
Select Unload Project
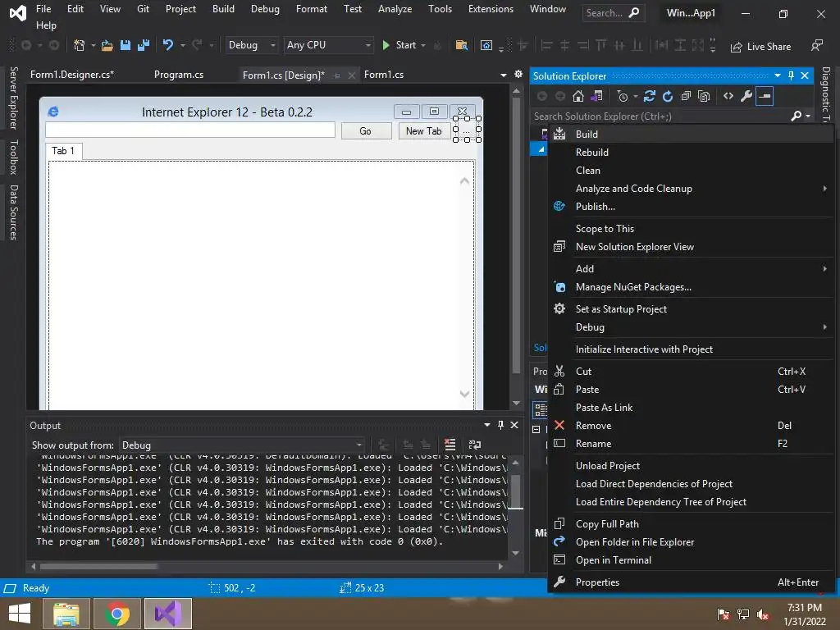coord(691,466)
